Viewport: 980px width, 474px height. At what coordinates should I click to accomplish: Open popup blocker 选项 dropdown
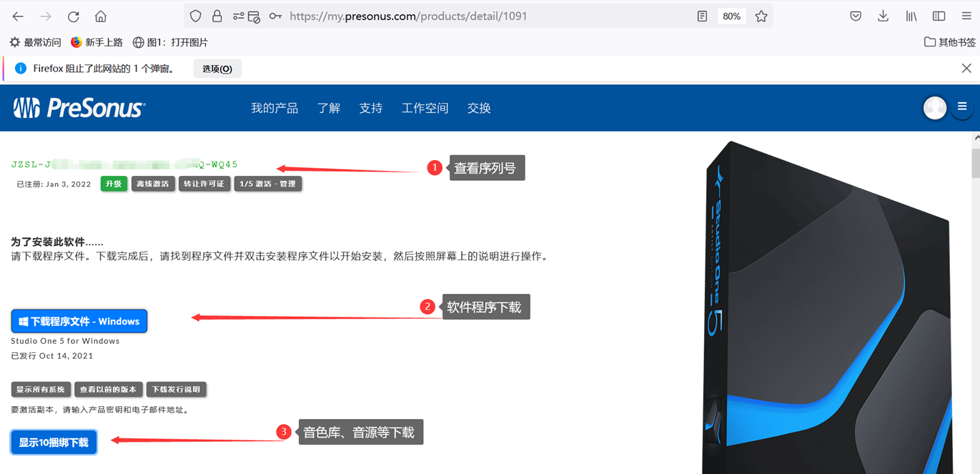(x=217, y=69)
